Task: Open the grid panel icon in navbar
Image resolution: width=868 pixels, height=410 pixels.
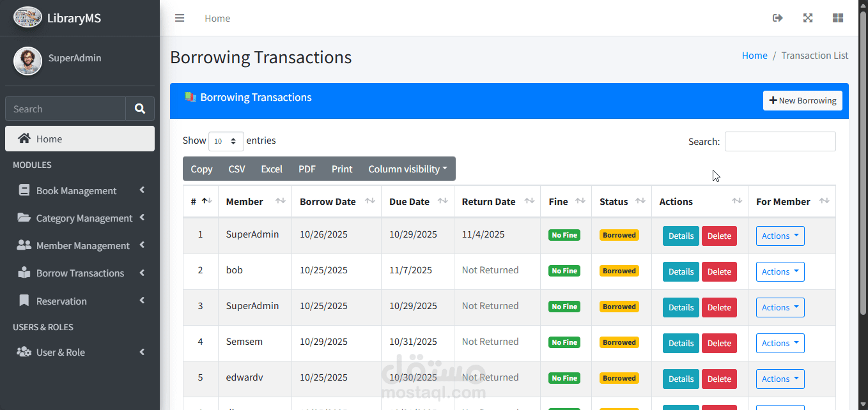Action: tap(838, 18)
